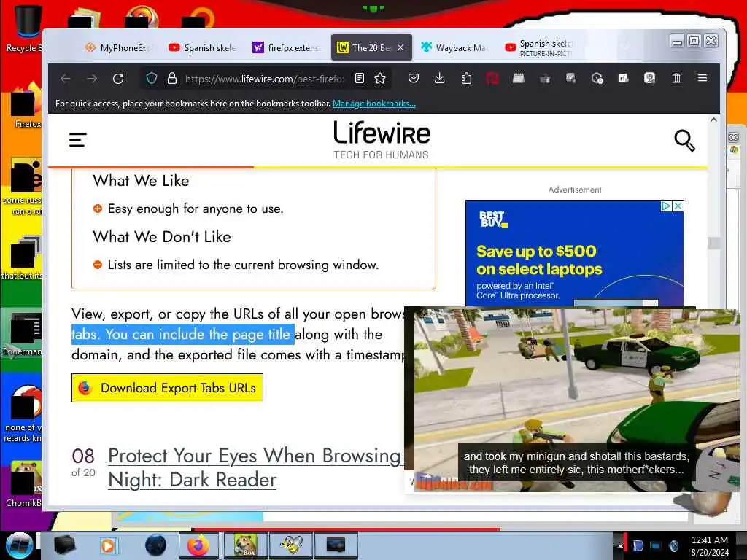Click Download Export Tabs URLs button
Screen dimensions: 747x560
pos(167,388)
